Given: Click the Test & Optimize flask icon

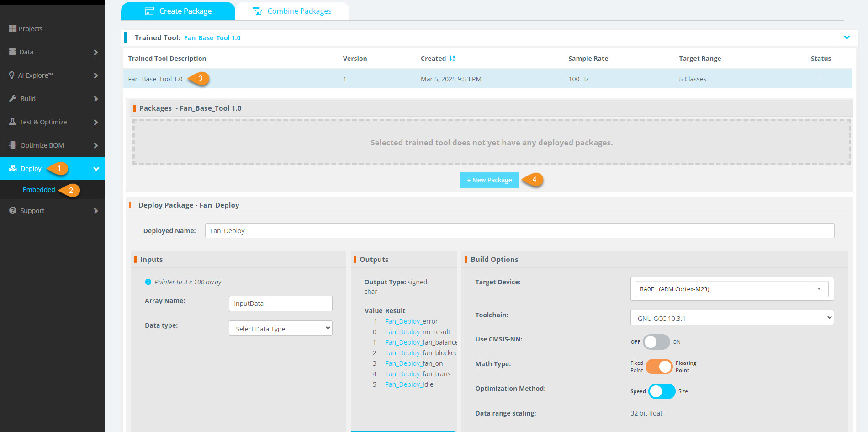Looking at the screenshot, I should tap(13, 122).
